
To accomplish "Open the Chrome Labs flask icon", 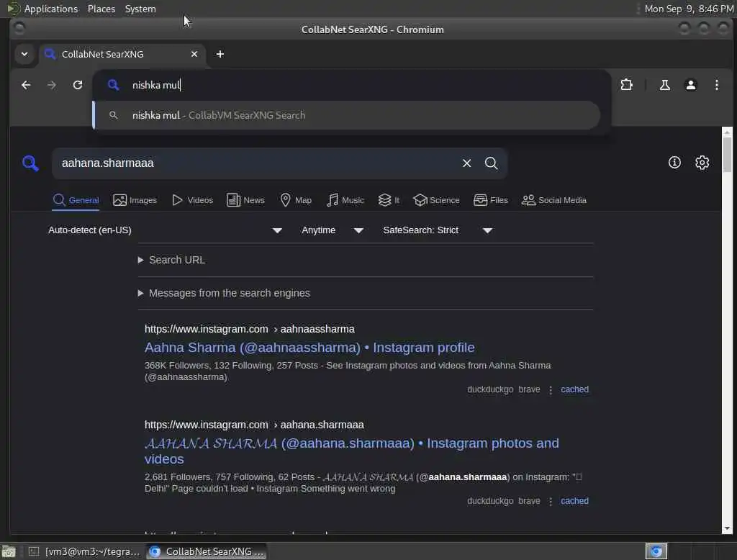I will click(664, 85).
